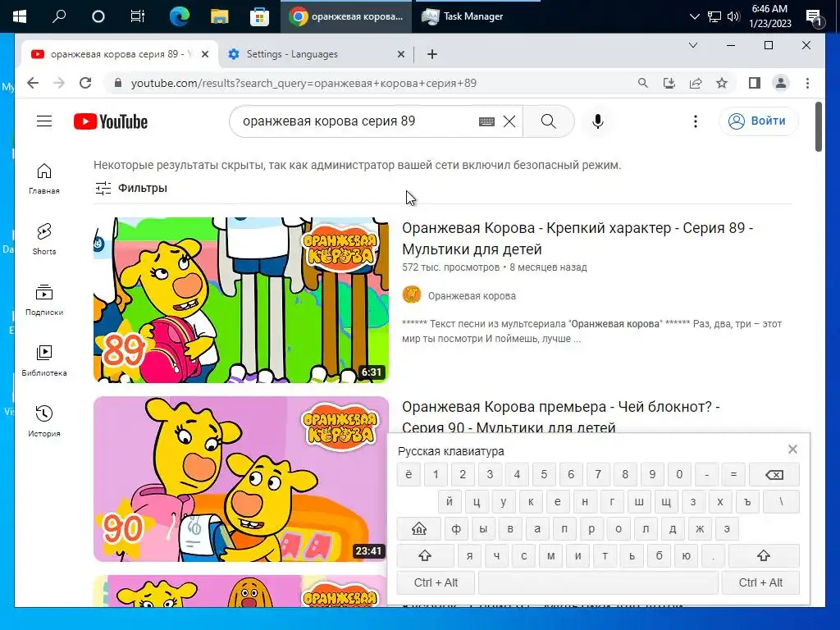This screenshot has height=630, width=840.
Task: Click zoom magnifier icon in address bar
Action: (643, 83)
